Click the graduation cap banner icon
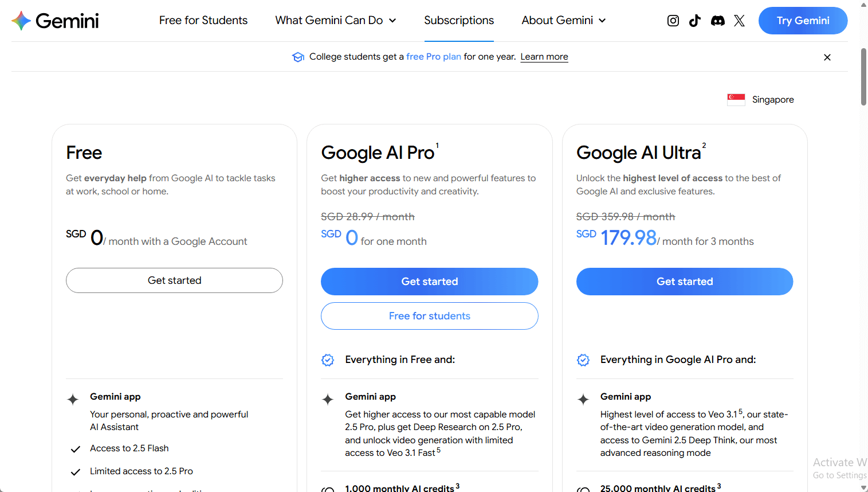The image size is (868, 492). pos(298,57)
